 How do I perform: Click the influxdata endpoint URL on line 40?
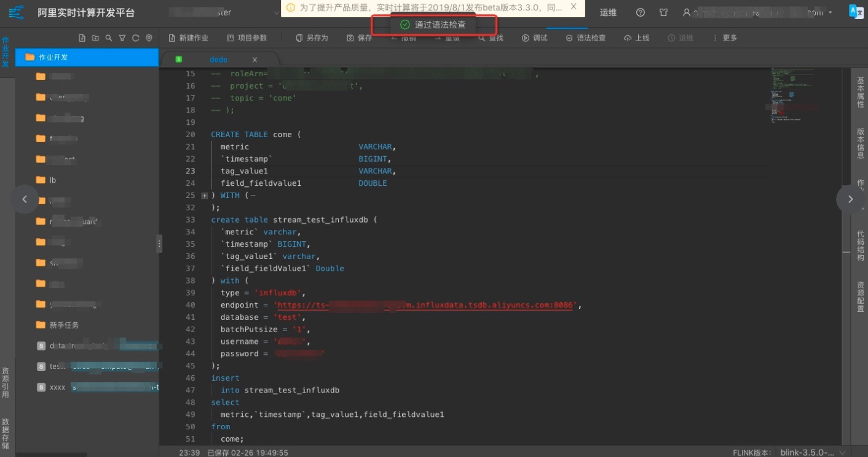click(x=425, y=305)
